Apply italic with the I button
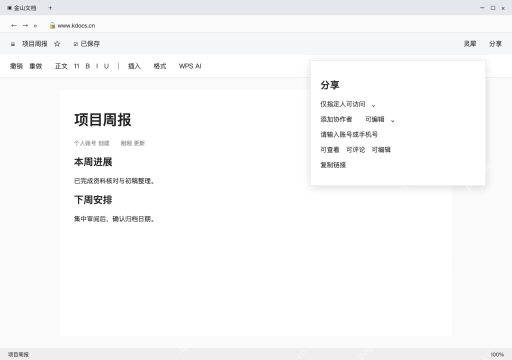The image size is (512, 360). [x=97, y=66]
